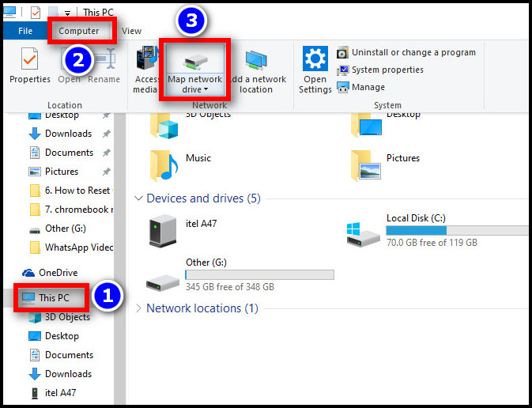This screenshot has width=532, height=408.
Task: Click the pin icon next to Downloads
Action: point(107,134)
